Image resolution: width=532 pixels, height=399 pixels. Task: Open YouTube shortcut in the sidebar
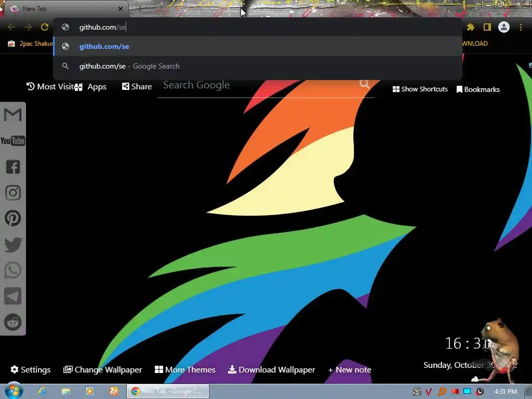click(12, 141)
